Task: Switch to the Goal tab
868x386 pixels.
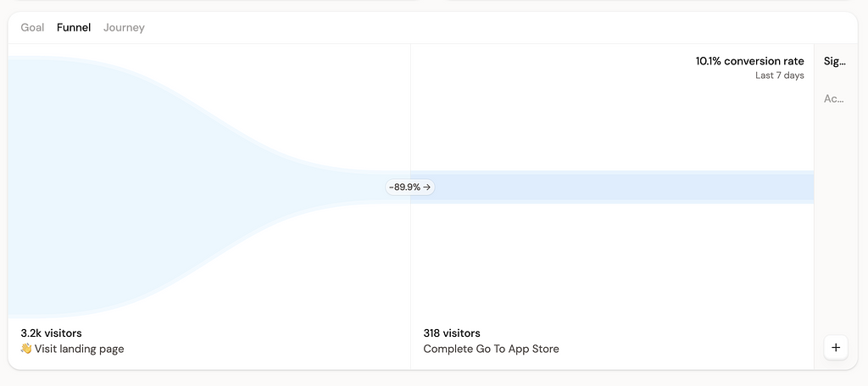Action: click(32, 27)
